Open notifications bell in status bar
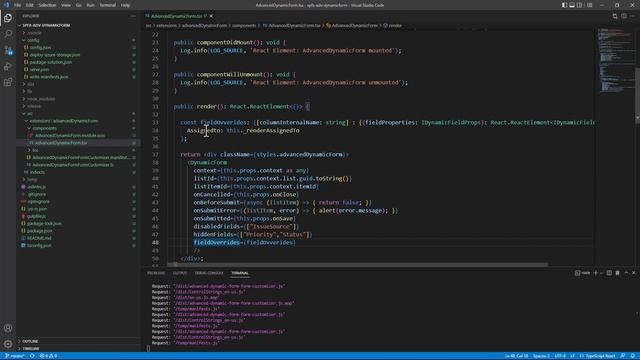640x360 pixels. [x=632, y=356]
